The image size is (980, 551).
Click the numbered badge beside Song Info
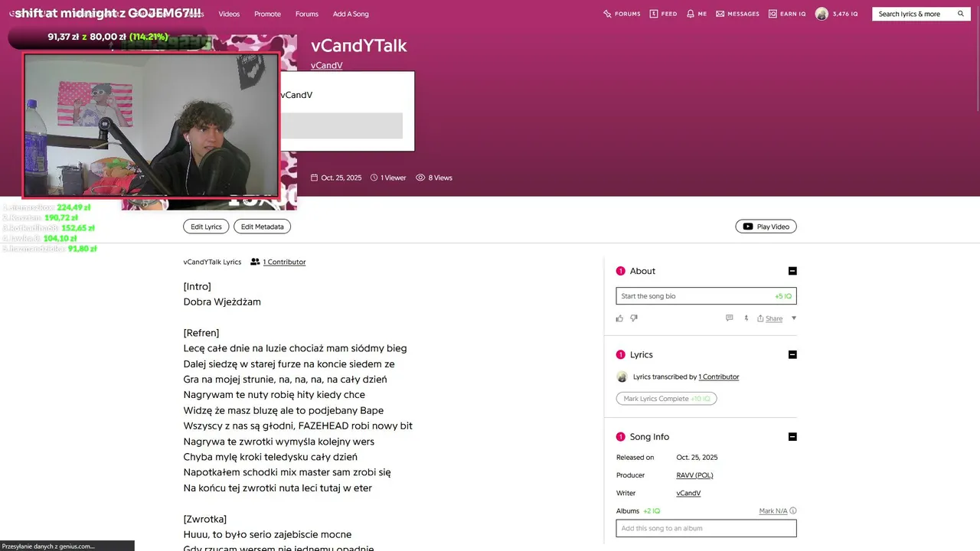pos(621,437)
